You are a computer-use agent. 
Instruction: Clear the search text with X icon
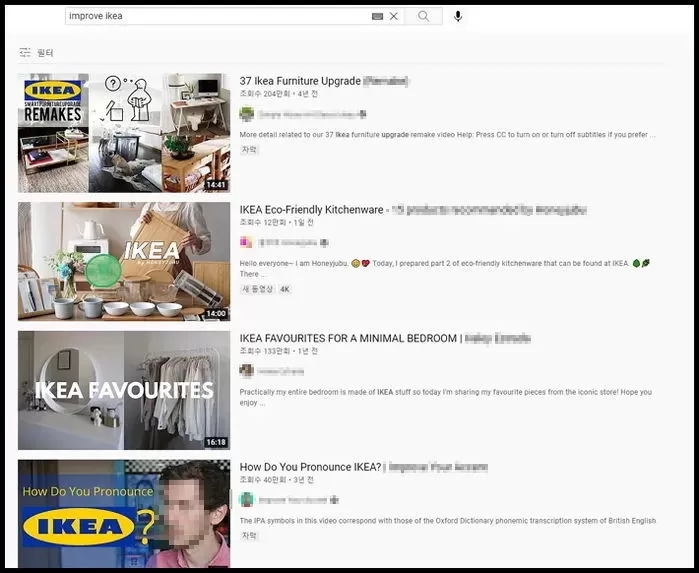(x=394, y=17)
